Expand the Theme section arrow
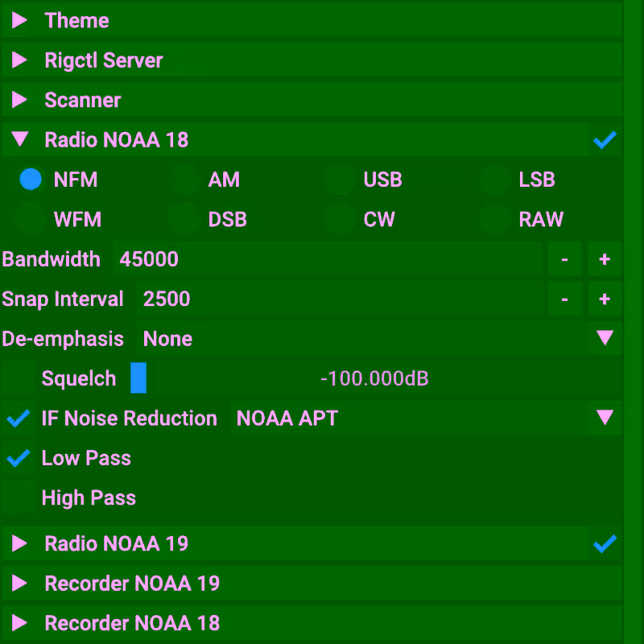 click(19, 20)
